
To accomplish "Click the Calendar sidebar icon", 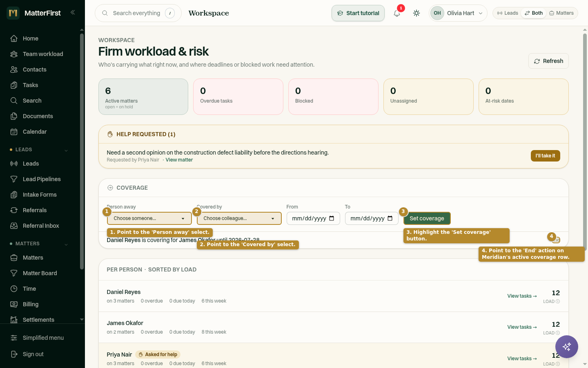I will (x=14, y=132).
